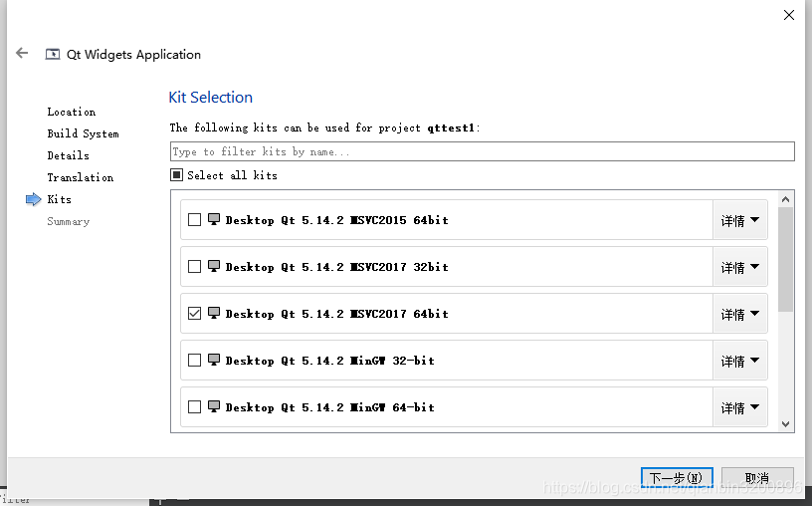Enable the MinGW 32-bit kit checkbox
The height and width of the screenshot is (506, 812).
tap(194, 360)
